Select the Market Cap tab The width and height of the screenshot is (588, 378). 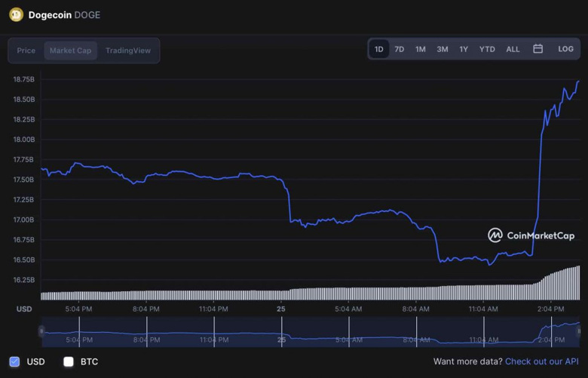tap(71, 51)
